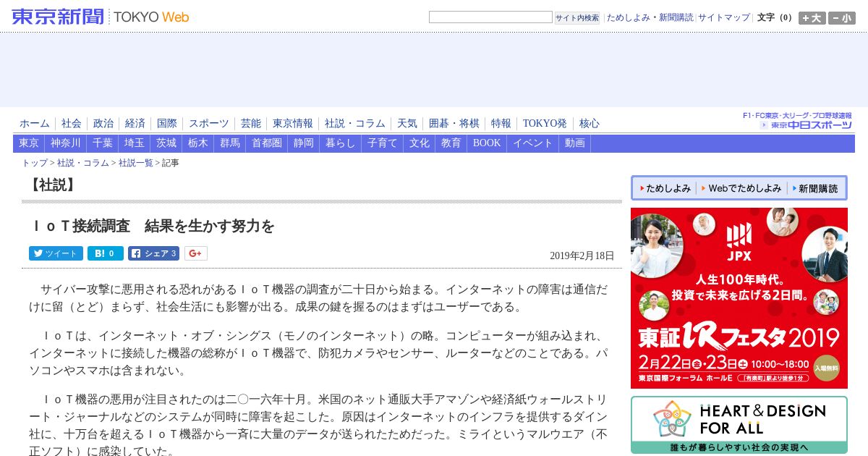Open the 政治 section

point(103,124)
